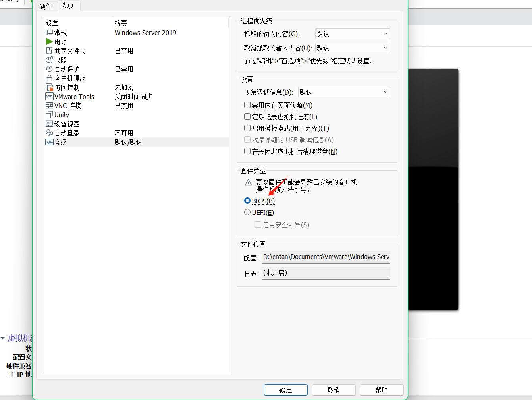Toggle 定期记录虚拟机进度 checkbox
Image resolution: width=532 pixels, height=400 pixels.
click(247, 116)
